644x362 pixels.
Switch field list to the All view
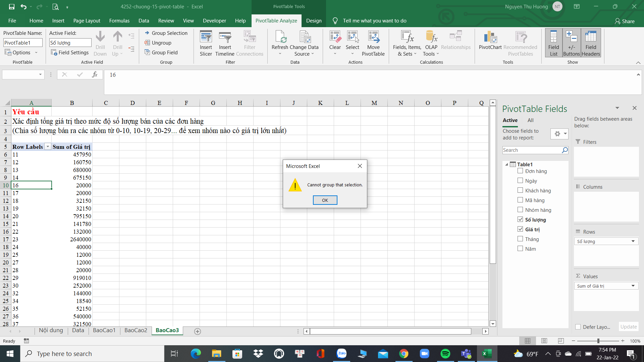coord(530,120)
